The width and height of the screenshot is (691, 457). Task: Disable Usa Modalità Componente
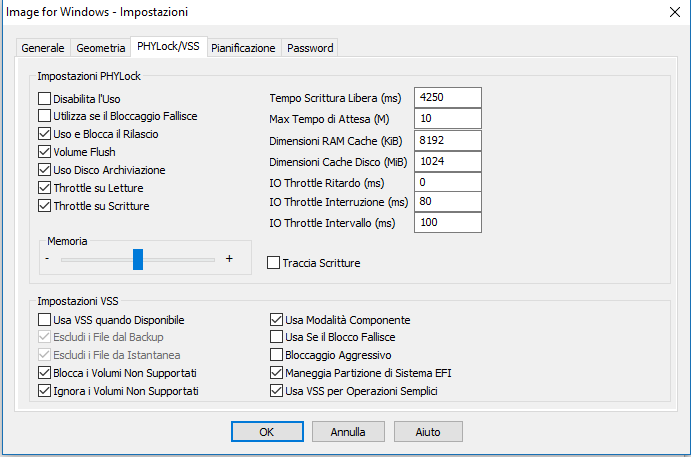(x=276, y=320)
